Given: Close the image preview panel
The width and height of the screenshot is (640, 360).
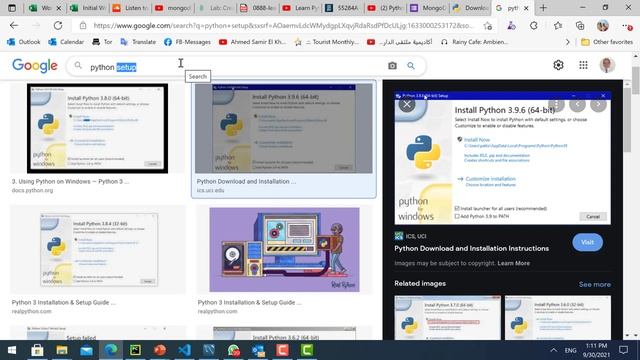Looking at the screenshot, I should [407, 104].
